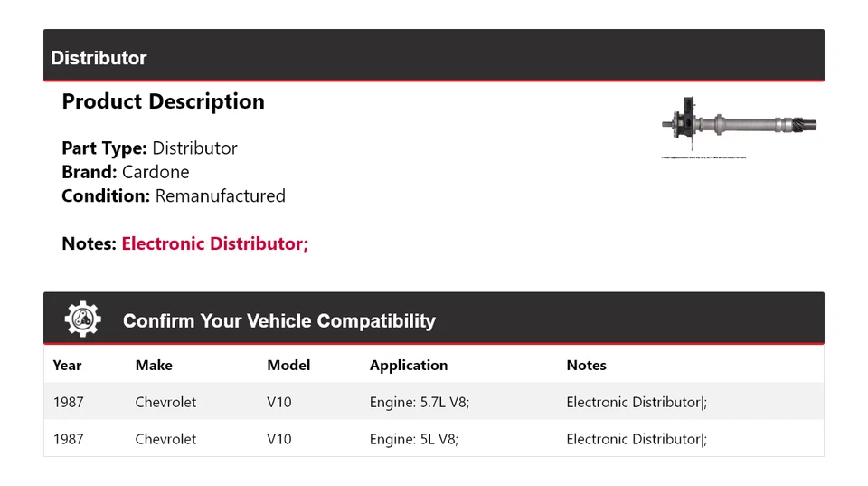The height and width of the screenshot is (486, 868).
Task: Click the Year column header
Action: click(67, 366)
